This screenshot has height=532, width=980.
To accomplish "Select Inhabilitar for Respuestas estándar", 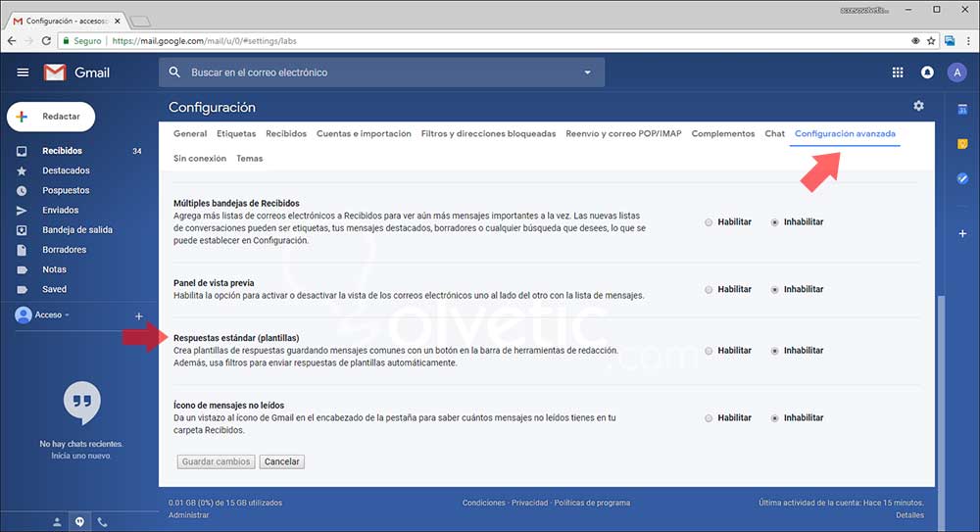I will pyautogui.click(x=774, y=351).
